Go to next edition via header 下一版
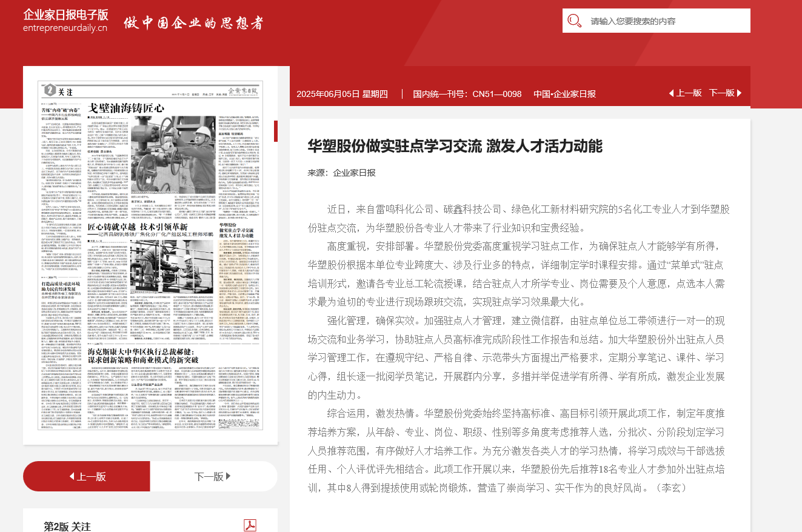Viewport: 802px width, 532px height. coord(721,93)
